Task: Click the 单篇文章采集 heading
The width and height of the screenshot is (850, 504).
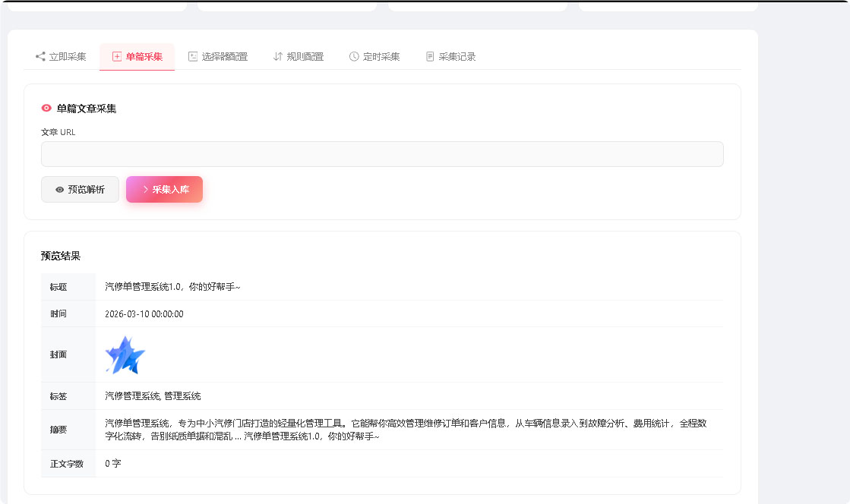Action: coord(87,109)
